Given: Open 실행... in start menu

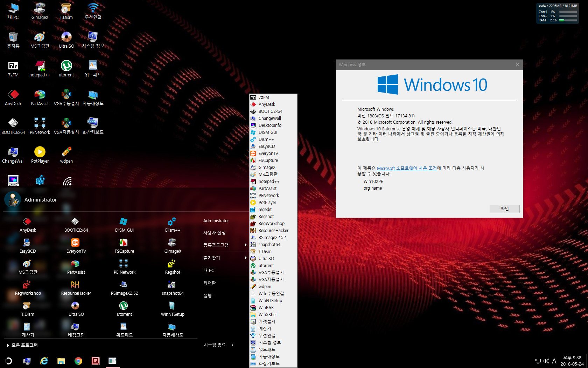Looking at the screenshot, I should pyautogui.click(x=209, y=295).
